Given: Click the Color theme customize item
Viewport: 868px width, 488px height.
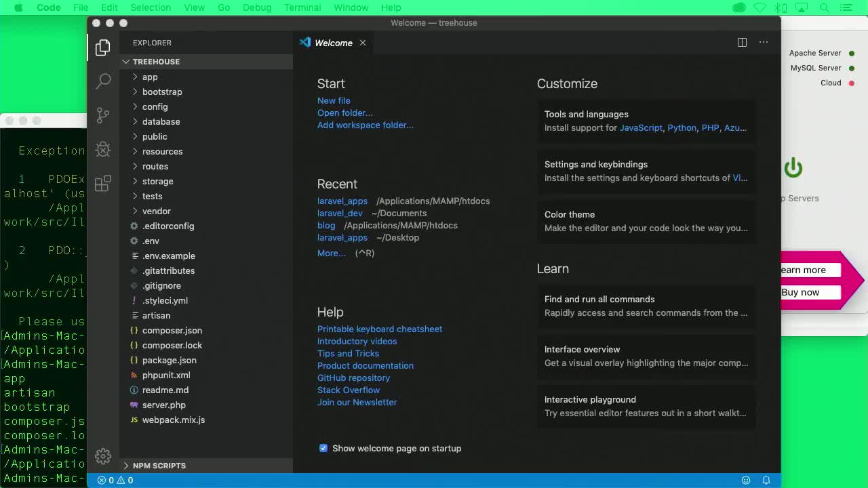Looking at the screenshot, I should point(646,221).
